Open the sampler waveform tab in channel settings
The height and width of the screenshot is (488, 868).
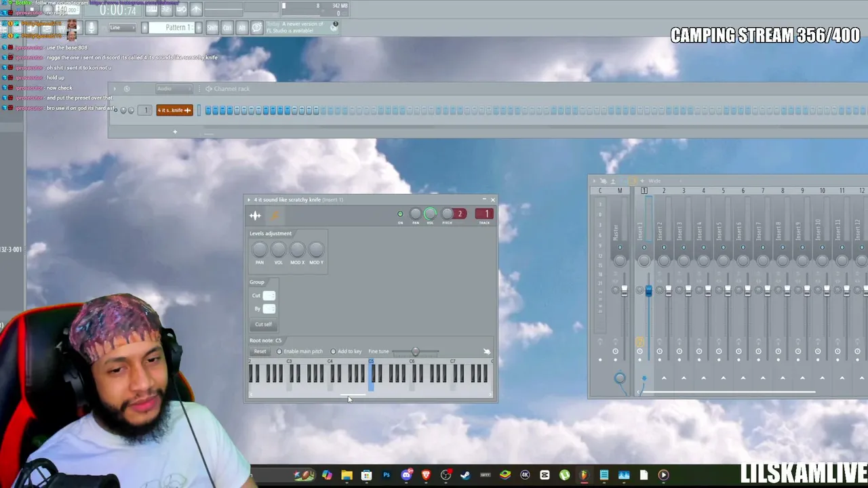point(255,216)
